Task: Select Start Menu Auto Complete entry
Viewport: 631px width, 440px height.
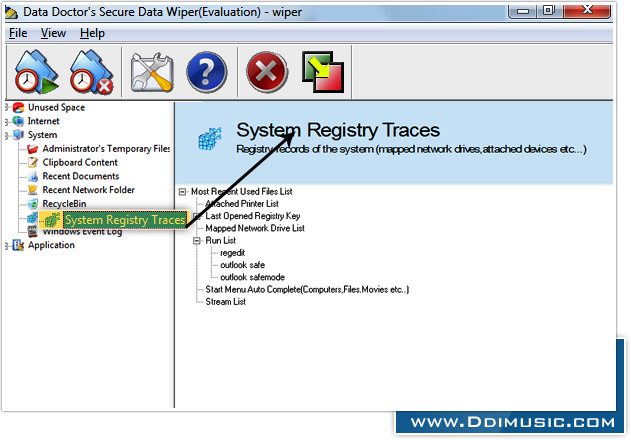Action: tap(307, 289)
